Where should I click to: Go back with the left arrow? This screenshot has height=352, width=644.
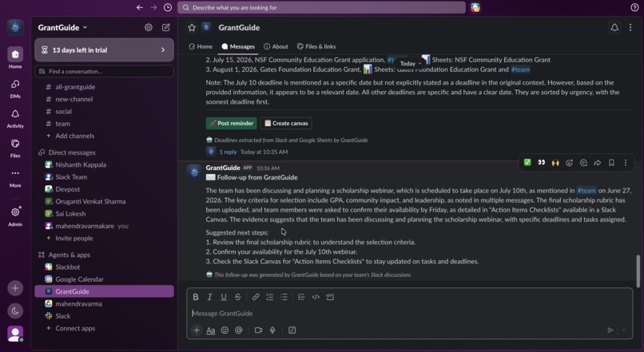[x=140, y=7]
